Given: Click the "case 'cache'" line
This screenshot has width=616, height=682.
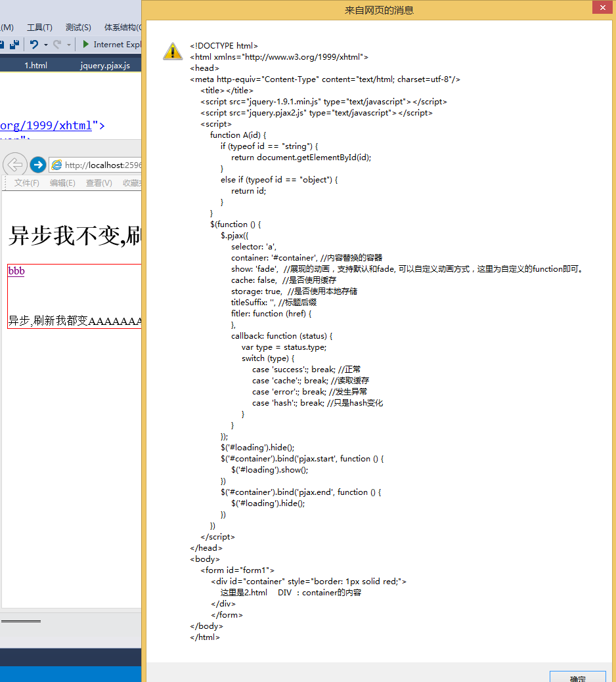Looking at the screenshot, I should 311,381.
